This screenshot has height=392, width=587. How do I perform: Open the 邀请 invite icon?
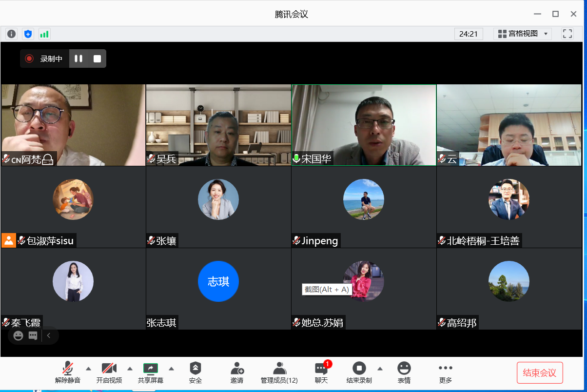click(237, 372)
